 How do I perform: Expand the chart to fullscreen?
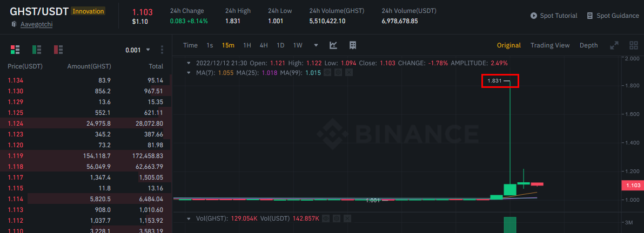pyautogui.click(x=614, y=45)
